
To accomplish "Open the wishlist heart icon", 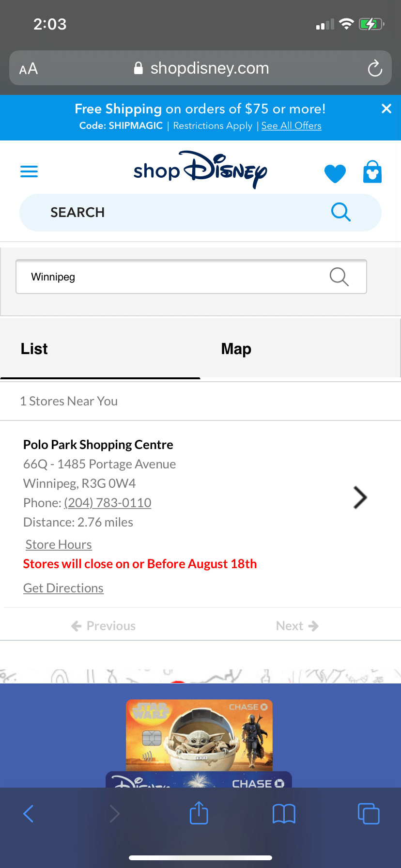I will [335, 173].
